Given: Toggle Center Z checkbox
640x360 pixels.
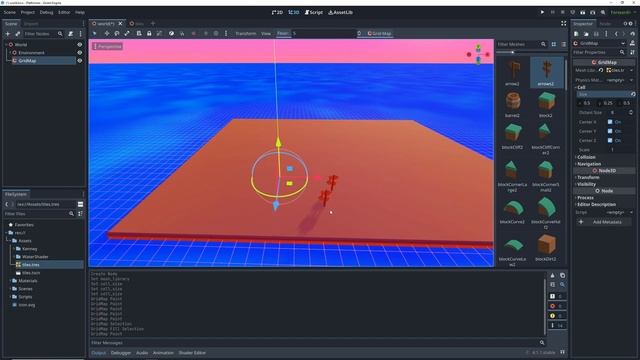Looking at the screenshot, I should pos(610,140).
